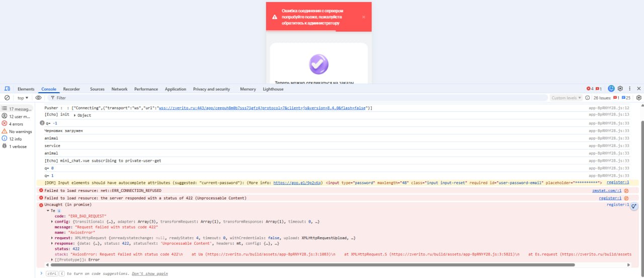
Task: Expand the response object in the error
Action: (52, 243)
